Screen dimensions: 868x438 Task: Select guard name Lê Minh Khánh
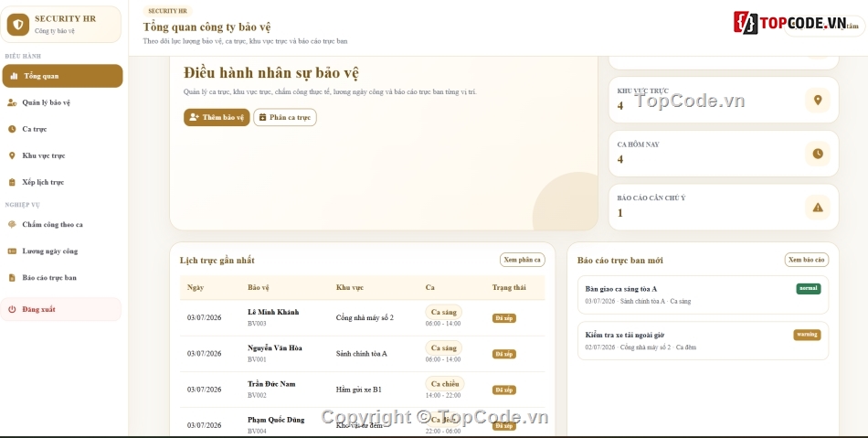pos(273,313)
